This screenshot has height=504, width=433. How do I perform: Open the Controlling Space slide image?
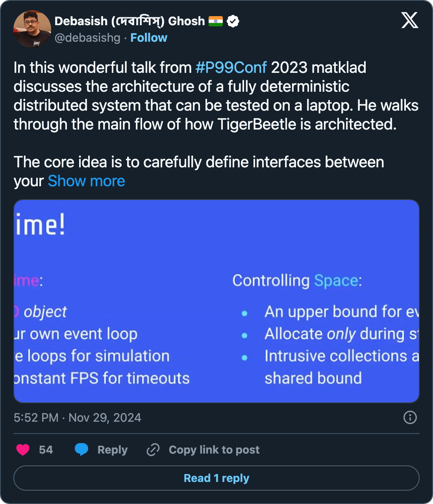tap(216, 301)
